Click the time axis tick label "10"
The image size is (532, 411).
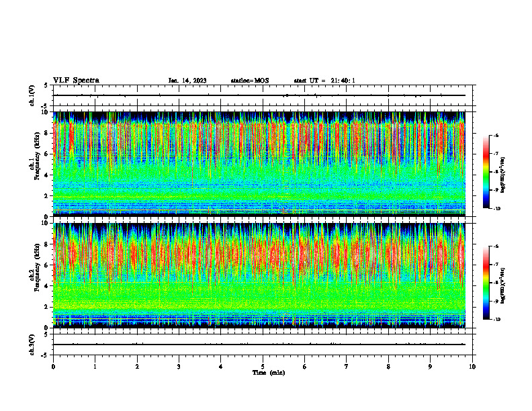472,367
